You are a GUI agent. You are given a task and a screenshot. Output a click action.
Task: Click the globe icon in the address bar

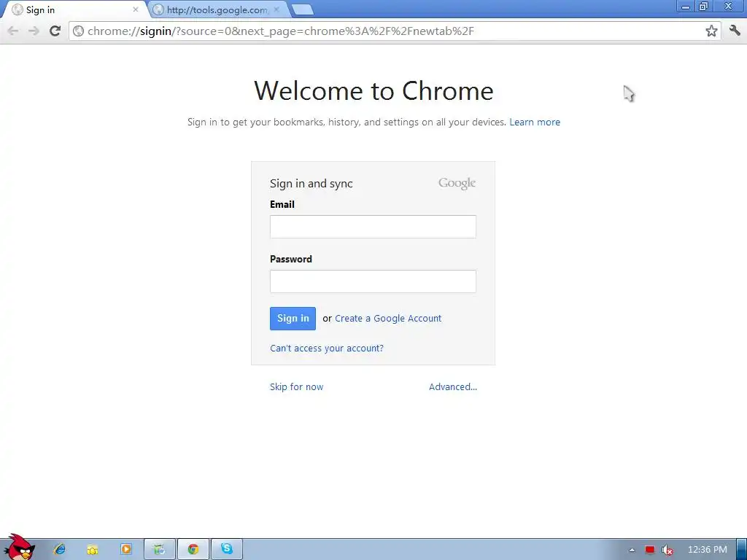click(79, 31)
